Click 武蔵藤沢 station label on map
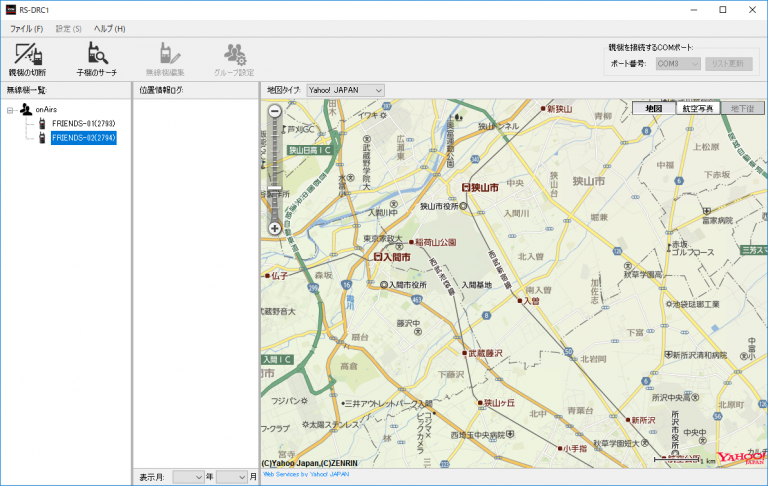 pyautogui.click(x=485, y=353)
